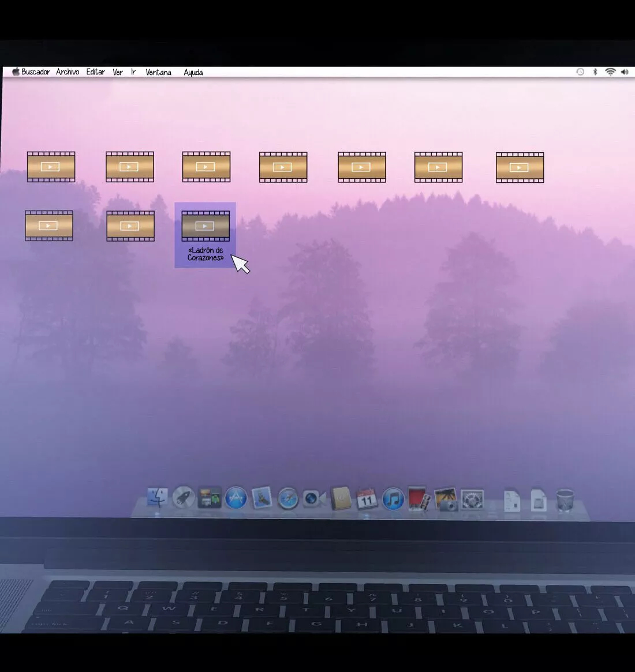Select the first video file in top row
635x672 pixels.
(51, 167)
